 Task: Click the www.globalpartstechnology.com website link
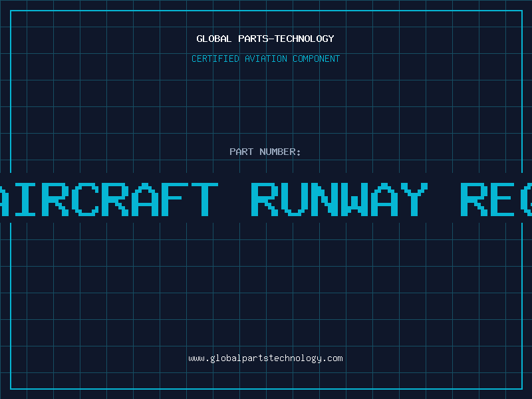point(265,358)
